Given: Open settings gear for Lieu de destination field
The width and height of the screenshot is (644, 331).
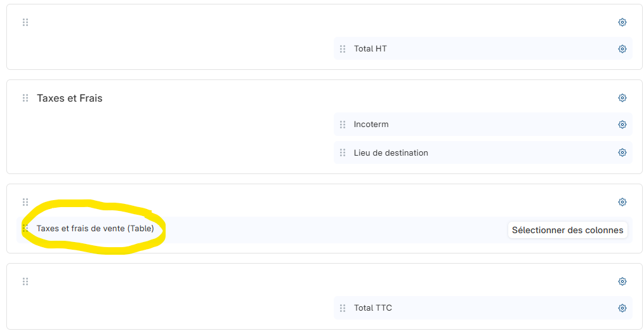Looking at the screenshot, I should click(622, 152).
